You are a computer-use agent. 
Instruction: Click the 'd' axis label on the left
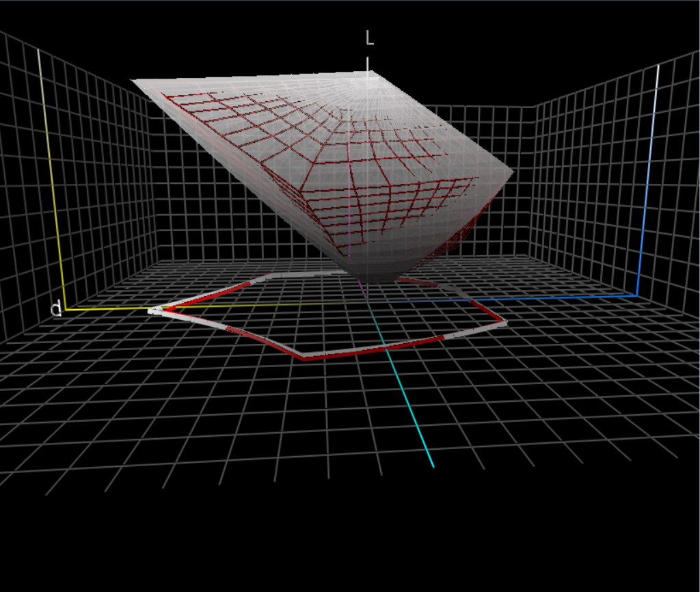[57, 310]
